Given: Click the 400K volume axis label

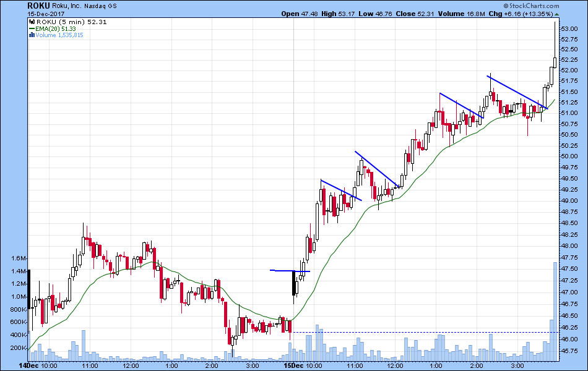Looking at the screenshot, I should point(19,335).
